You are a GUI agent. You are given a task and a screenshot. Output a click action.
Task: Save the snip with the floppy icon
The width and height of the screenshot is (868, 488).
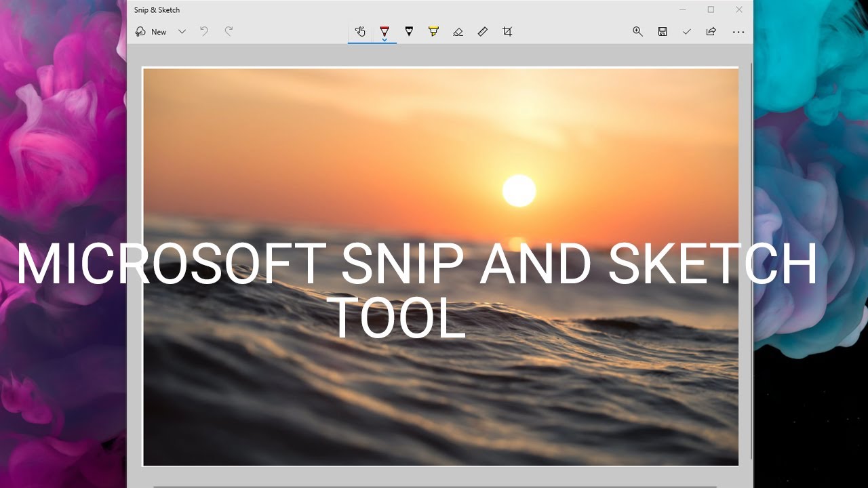[662, 31]
